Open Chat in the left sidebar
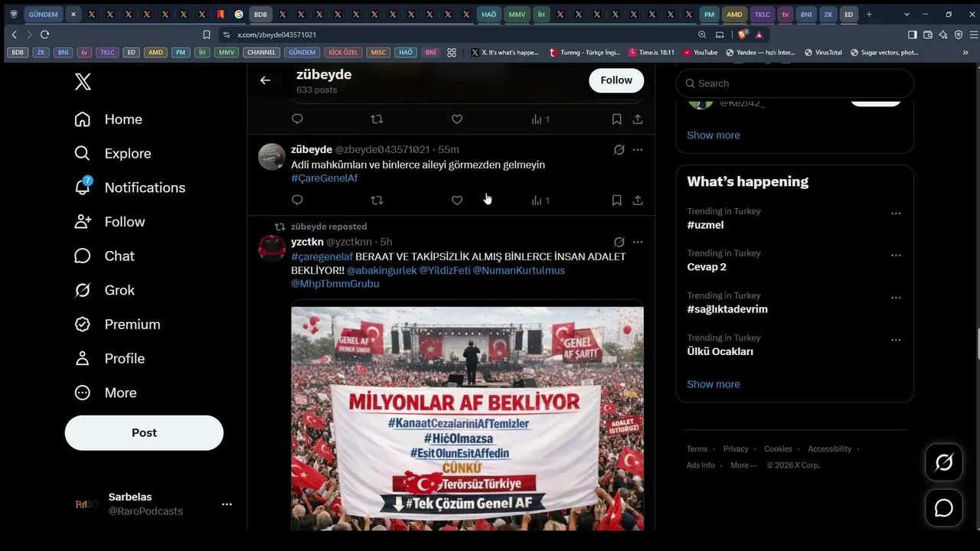The image size is (980, 551). (x=104, y=256)
